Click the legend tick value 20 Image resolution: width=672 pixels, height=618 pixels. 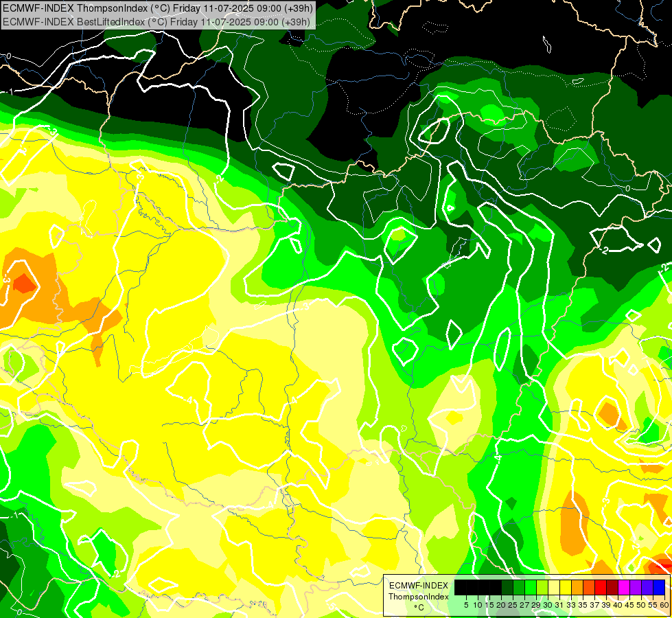pos(501,605)
